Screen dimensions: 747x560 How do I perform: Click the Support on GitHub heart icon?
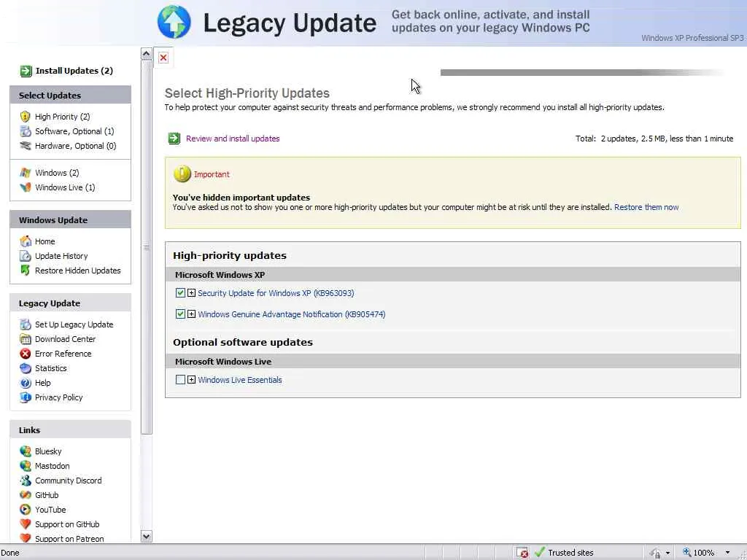pyautogui.click(x=26, y=524)
